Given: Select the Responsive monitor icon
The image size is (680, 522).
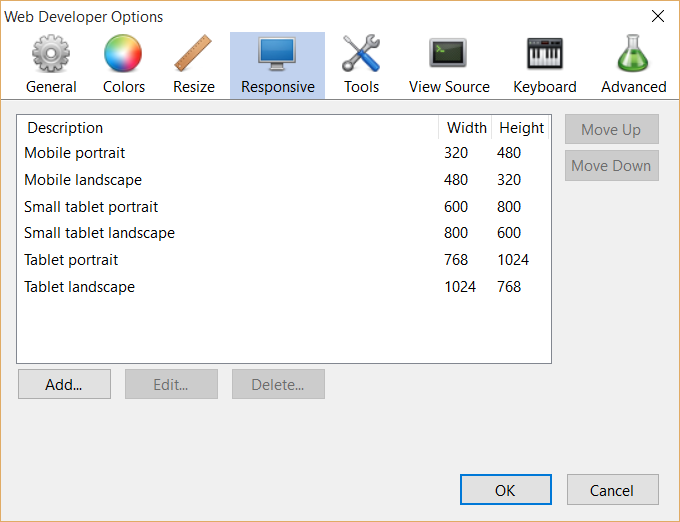Looking at the screenshot, I should pyautogui.click(x=277, y=53).
